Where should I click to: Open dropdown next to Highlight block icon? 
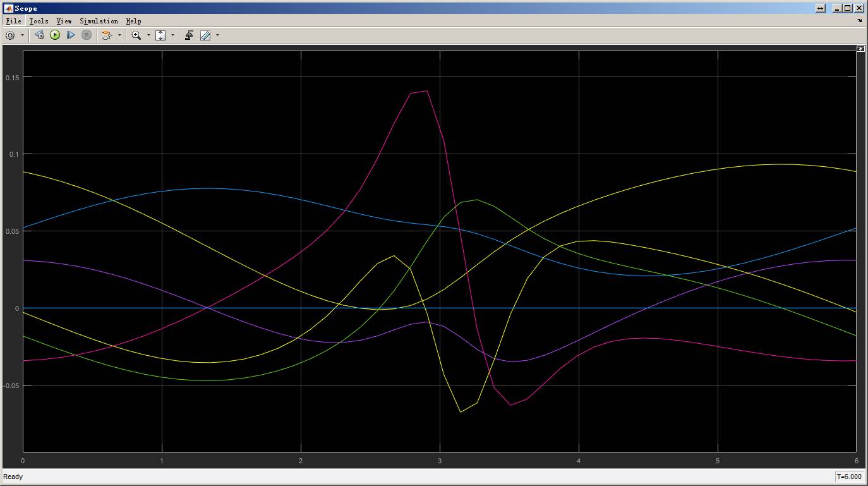tap(119, 35)
